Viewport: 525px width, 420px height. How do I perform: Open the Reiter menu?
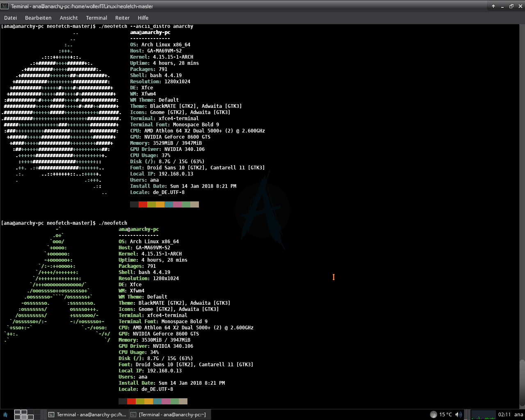122,18
